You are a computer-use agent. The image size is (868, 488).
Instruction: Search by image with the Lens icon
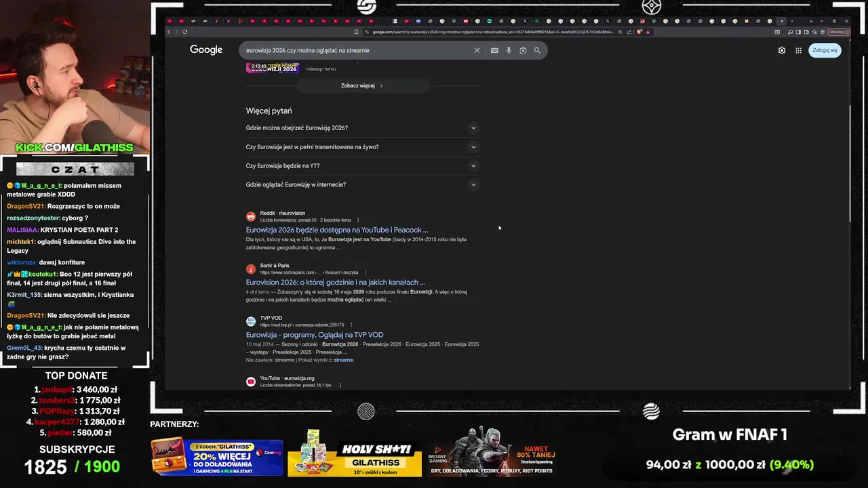523,50
